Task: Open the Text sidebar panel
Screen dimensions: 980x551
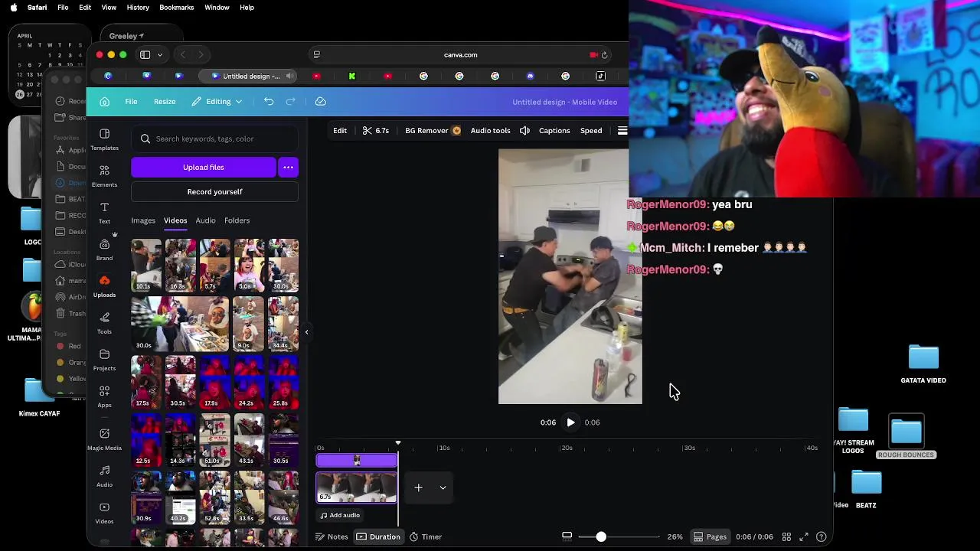Action: tap(104, 213)
